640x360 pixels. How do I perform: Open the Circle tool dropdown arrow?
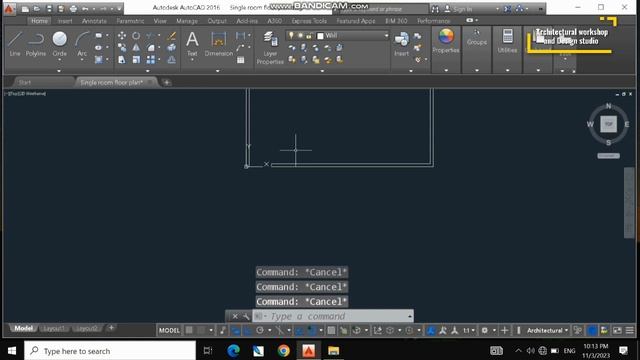60,60
